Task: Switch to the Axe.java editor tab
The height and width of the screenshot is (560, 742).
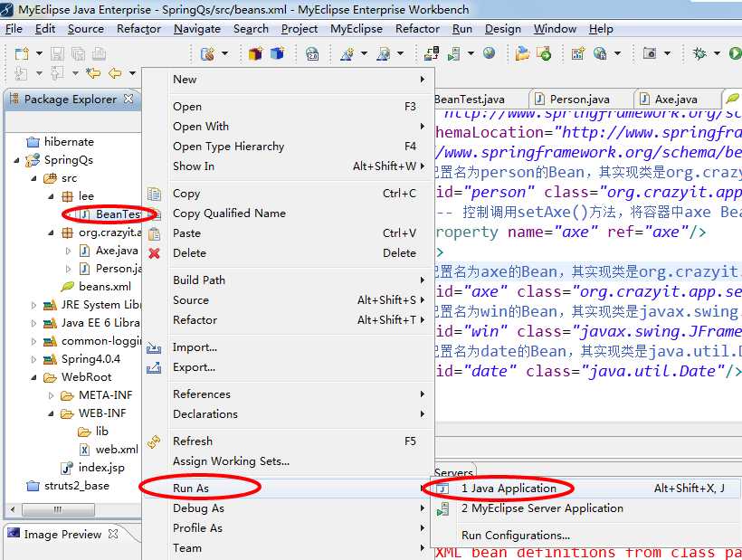Action: (x=668, y=100)
